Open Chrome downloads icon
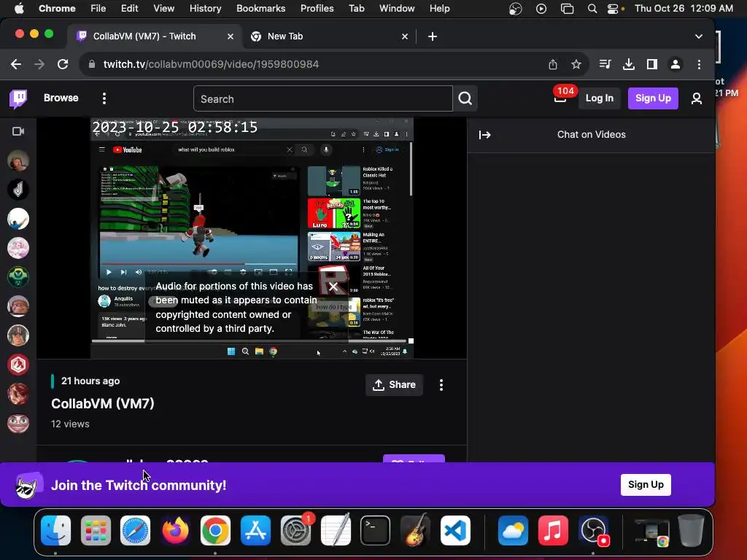The height and width of the screenshot is (560, 747). click(628, 64)
